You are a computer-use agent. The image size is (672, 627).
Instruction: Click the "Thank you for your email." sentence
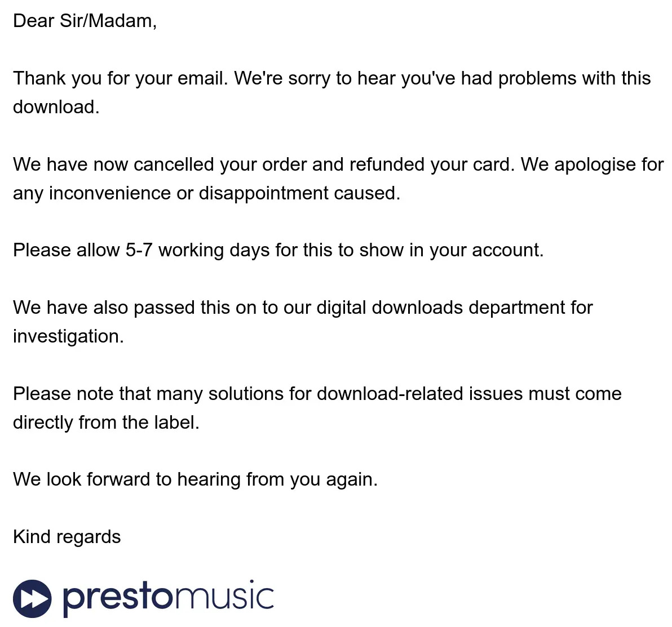point(120,78)
